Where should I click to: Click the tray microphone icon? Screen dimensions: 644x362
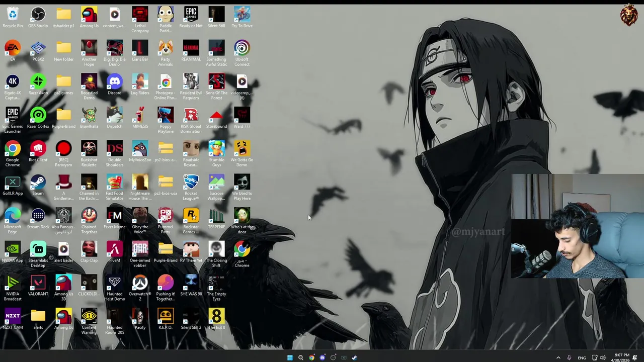[569, 357]
